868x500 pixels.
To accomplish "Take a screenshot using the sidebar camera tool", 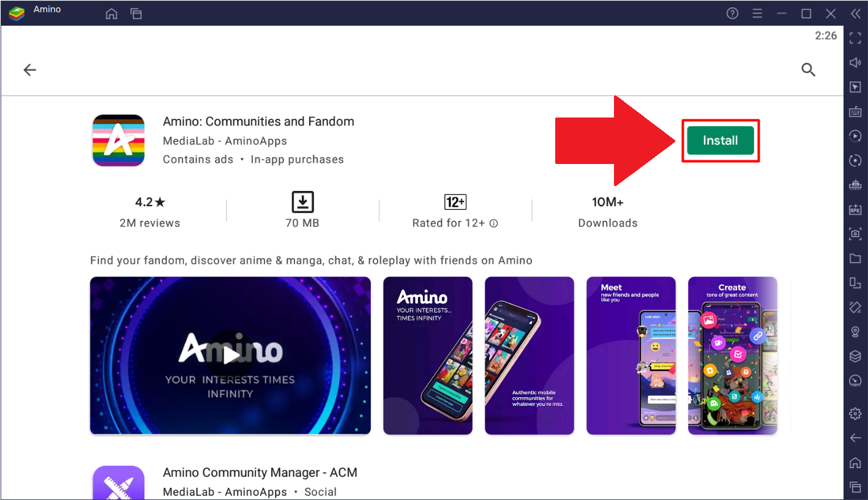I will click(x=855, y=233).
